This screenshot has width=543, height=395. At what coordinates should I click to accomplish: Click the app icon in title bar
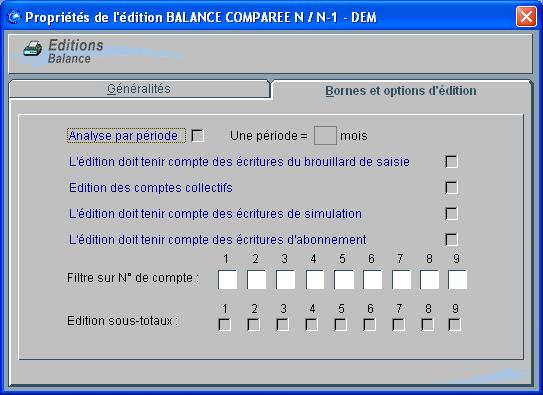click(14, 17)
